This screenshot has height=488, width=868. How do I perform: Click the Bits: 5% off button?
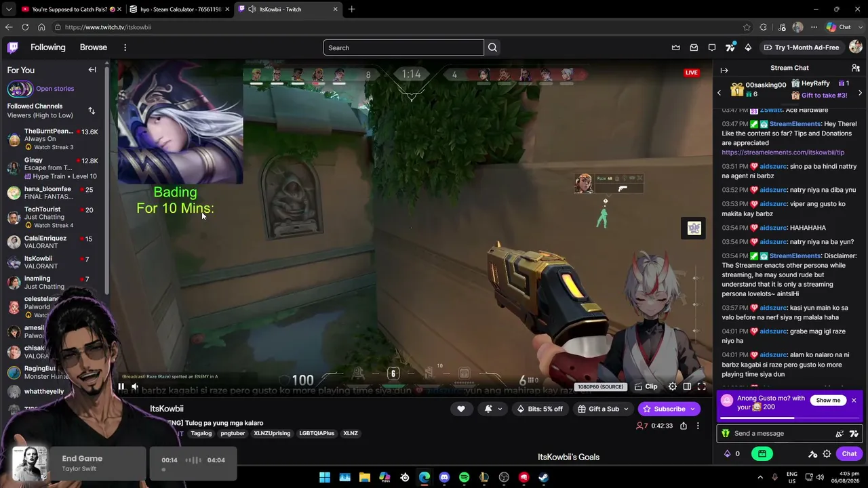coord(540,409)
